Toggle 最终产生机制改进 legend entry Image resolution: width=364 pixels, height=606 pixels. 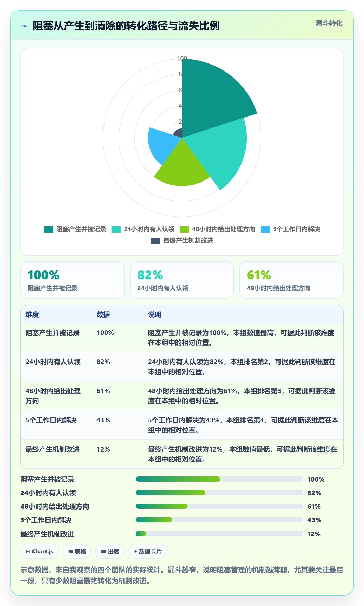click(x=182, y=241)
